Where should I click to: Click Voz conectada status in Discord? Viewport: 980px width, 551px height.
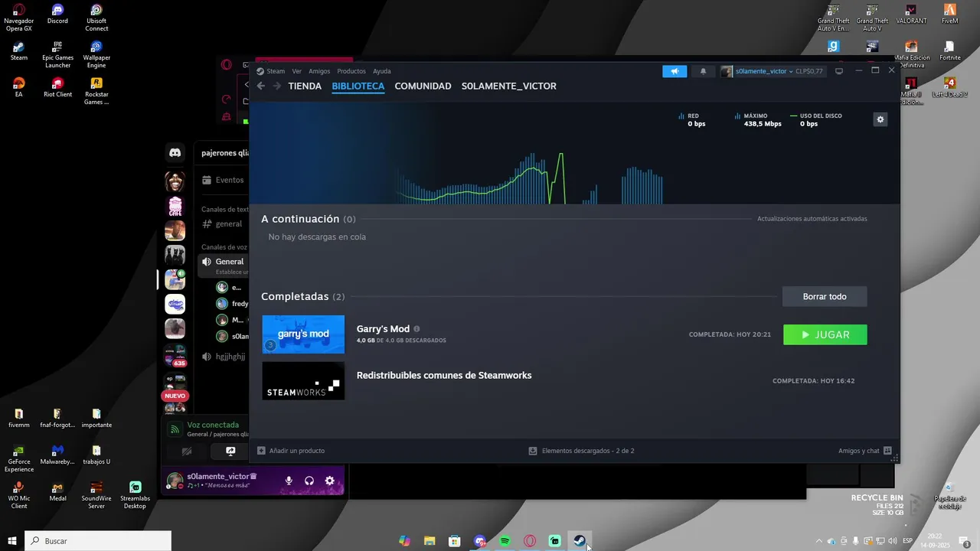point(213,425)
